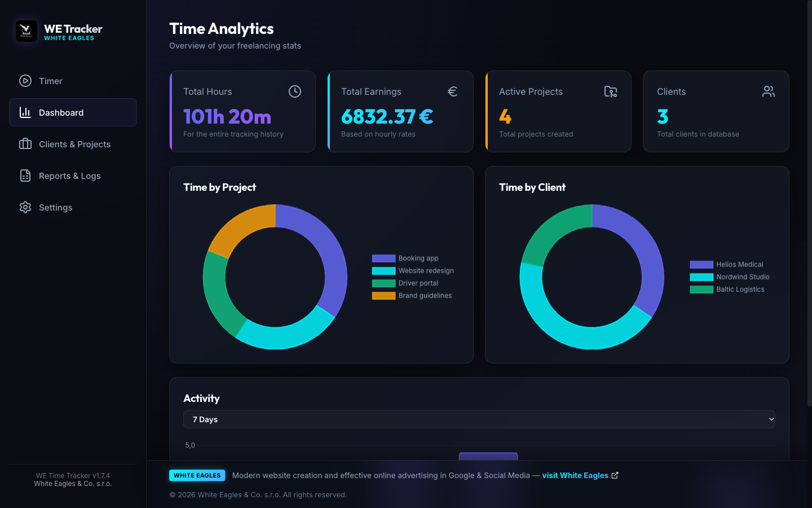Toggle Brand guidelines legend swatch
This screenshot has width=812, height=508.
tap(383, 296)
